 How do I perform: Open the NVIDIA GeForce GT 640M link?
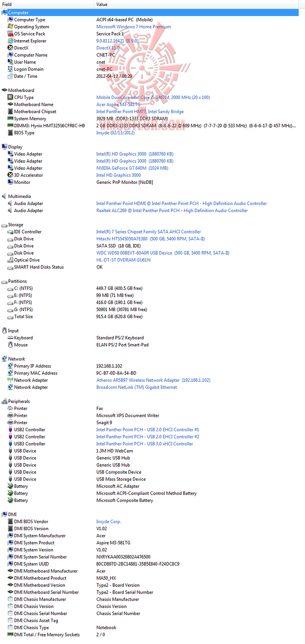tap(132, 168)
